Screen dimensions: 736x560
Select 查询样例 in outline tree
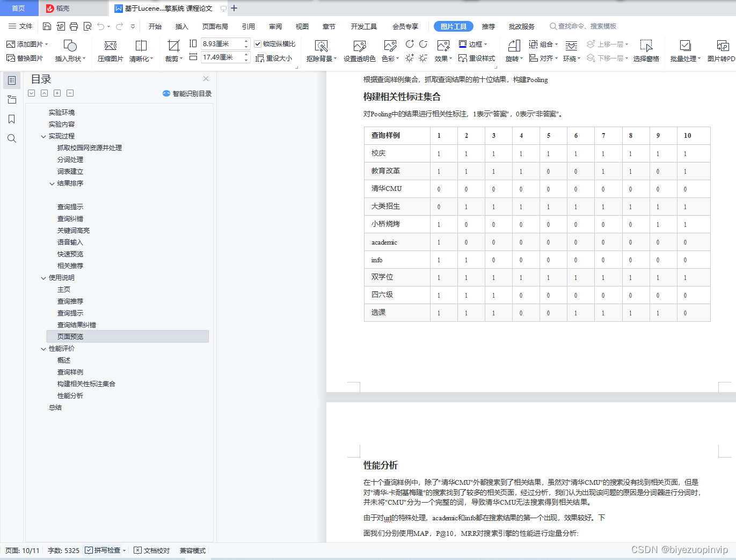tap(70, 372)
